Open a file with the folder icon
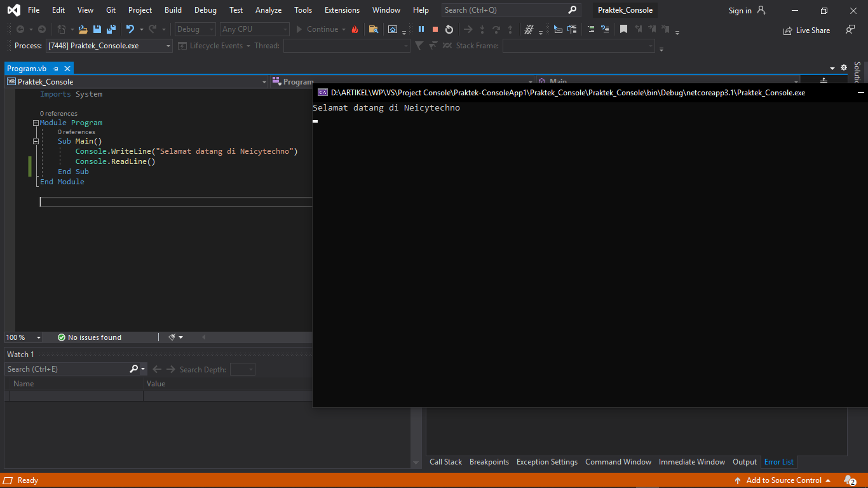868x488 pixels. (83, 29)
